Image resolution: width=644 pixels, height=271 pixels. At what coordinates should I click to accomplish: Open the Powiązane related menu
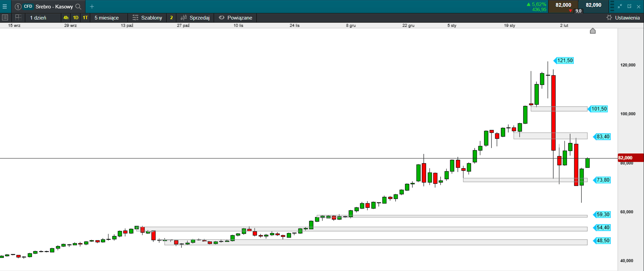tap(236, 18)
